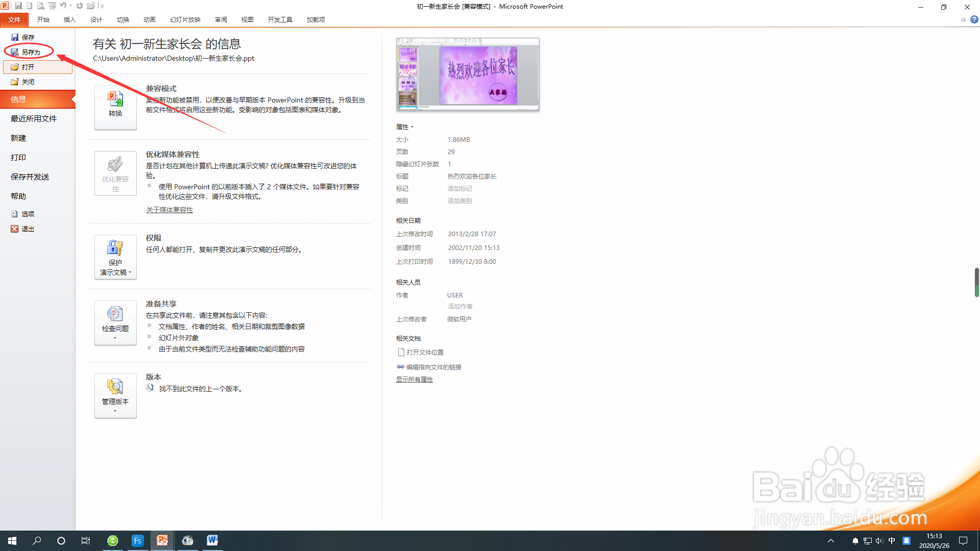Click the Open folder quick access icon
980x551 pixels.
[x=91, y=6]
